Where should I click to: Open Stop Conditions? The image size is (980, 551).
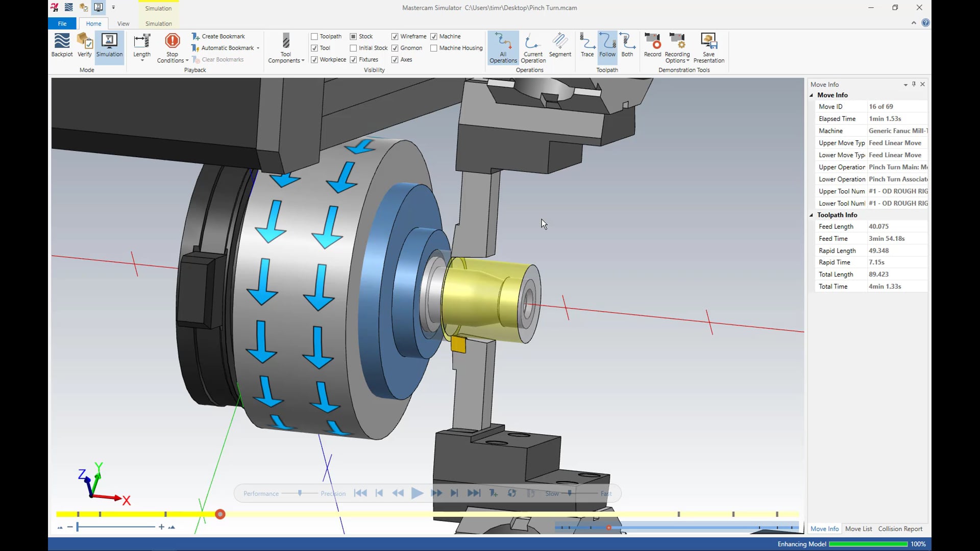(173, 48)
